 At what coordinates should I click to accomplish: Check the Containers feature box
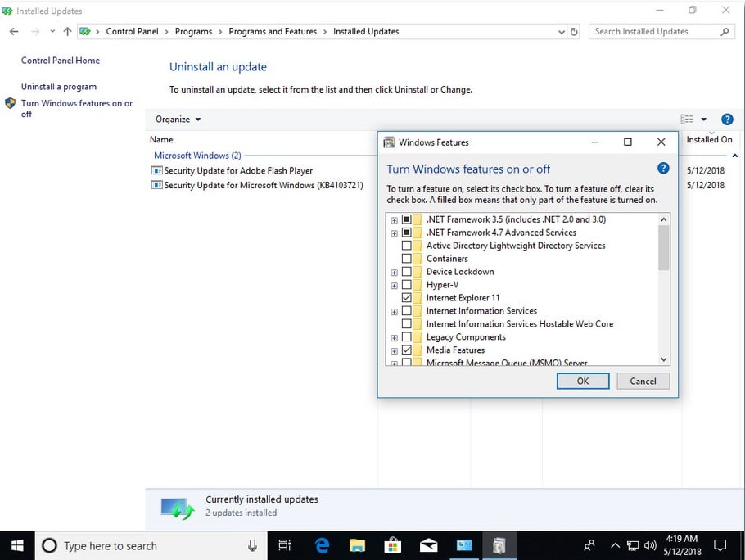407,259
